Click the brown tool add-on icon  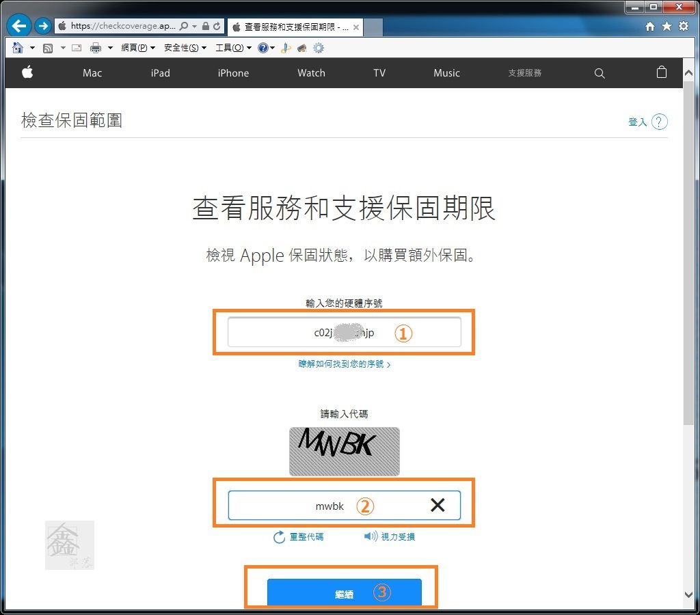click(302, 48)
